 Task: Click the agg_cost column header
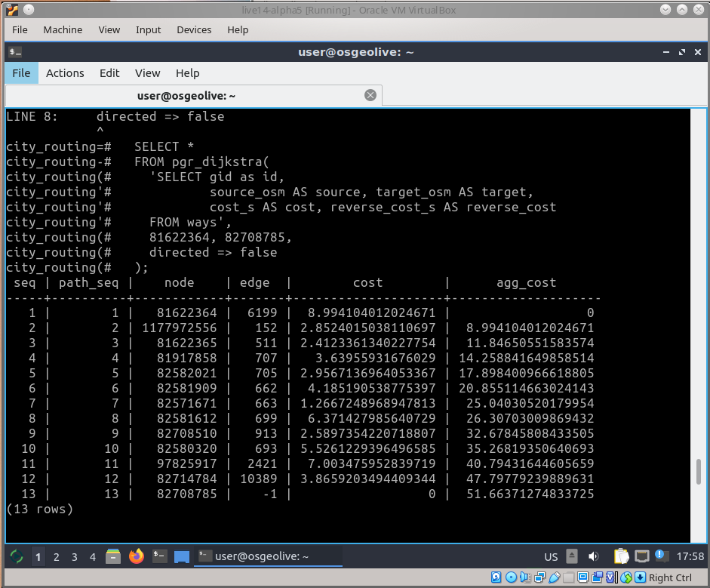pos(526,282)
